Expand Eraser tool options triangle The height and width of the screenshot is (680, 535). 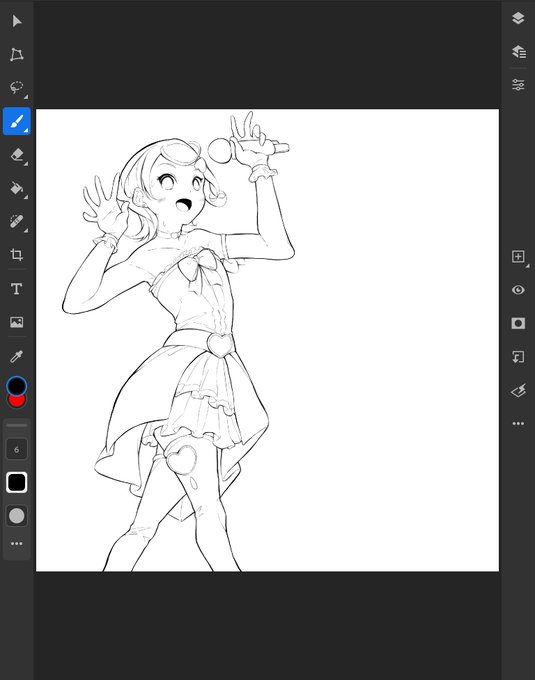click(x=26, y=163)
